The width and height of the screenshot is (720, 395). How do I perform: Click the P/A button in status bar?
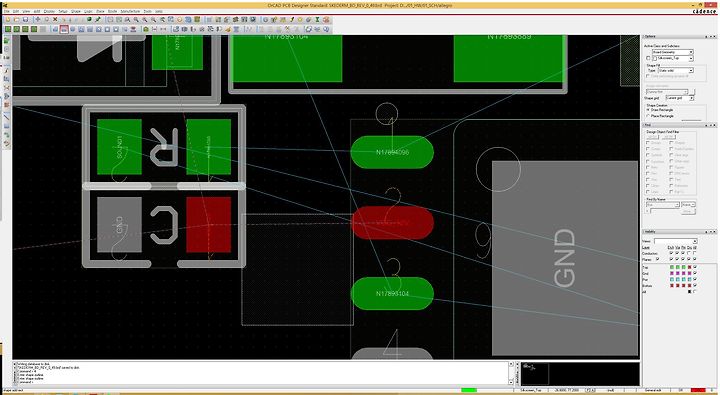591,390
